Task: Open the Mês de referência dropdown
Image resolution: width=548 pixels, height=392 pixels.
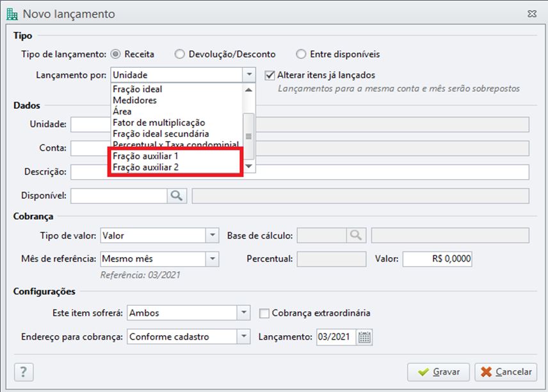Action: [212, 259]
